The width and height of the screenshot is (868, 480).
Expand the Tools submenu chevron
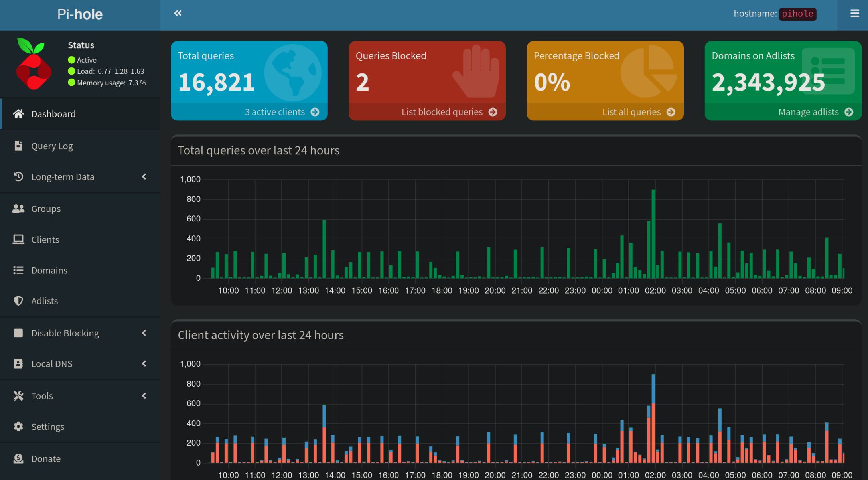click(x=144, y=396)
